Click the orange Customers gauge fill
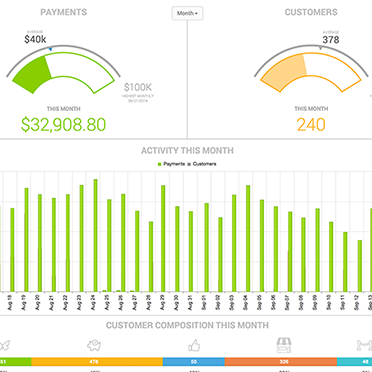372x372 pixels. pos(284,73)
